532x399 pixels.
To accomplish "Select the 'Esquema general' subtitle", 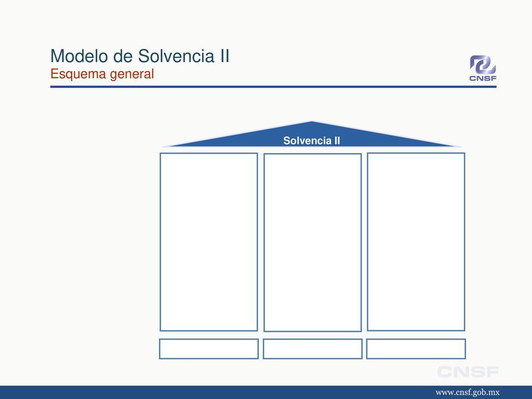I will pos(102,74).
